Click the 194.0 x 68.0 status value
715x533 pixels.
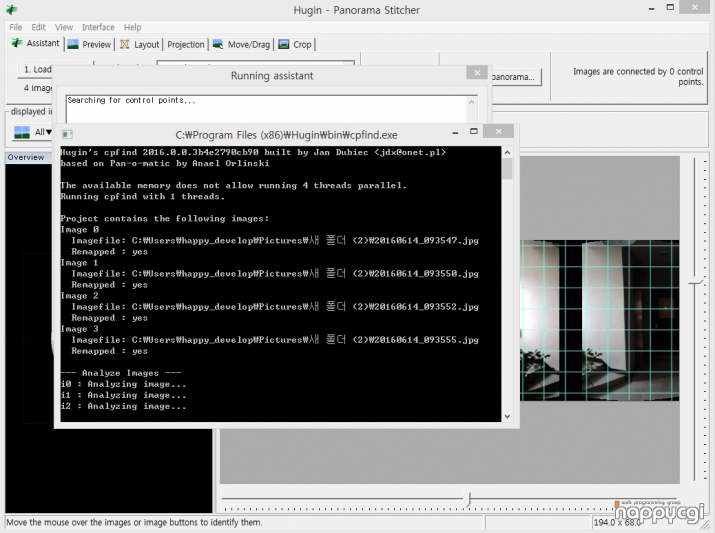[x=617, y=522]
